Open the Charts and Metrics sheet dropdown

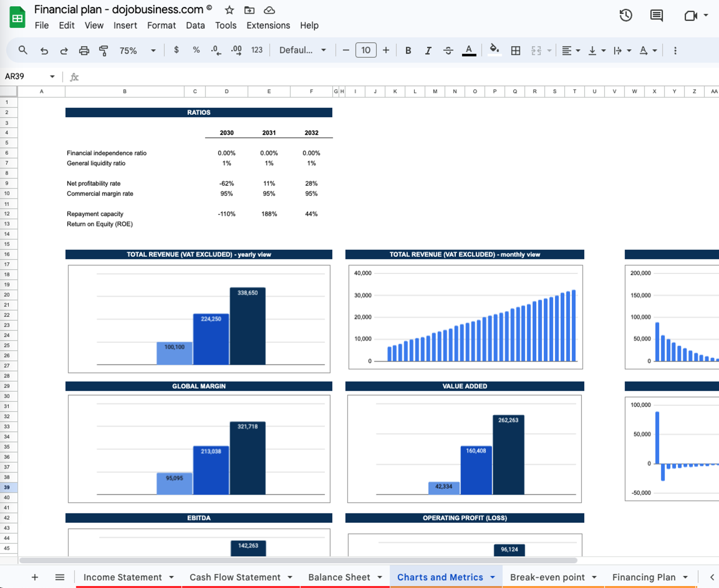[x=493, y=577]
